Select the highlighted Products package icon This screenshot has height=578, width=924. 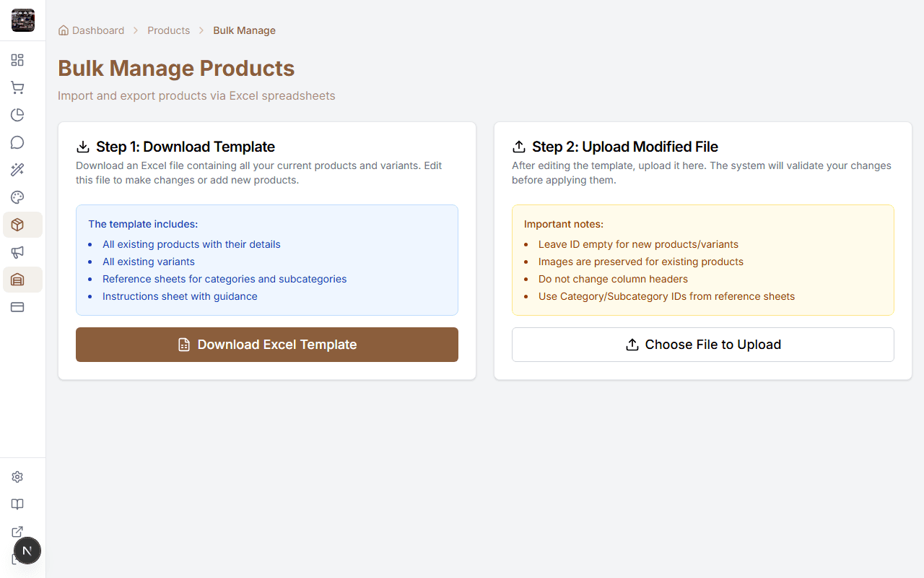[x=17, y=225]
